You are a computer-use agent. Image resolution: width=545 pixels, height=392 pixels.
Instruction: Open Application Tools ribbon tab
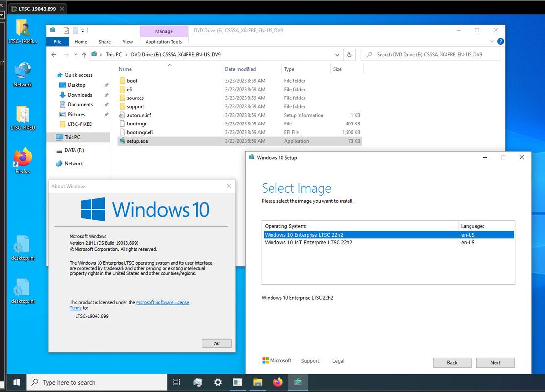(164, 42)
